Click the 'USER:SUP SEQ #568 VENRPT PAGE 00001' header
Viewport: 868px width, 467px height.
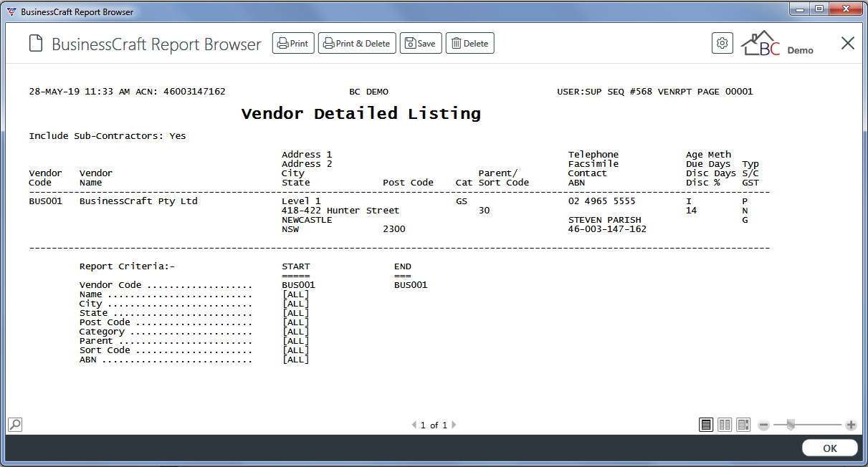tap(655, 92)
